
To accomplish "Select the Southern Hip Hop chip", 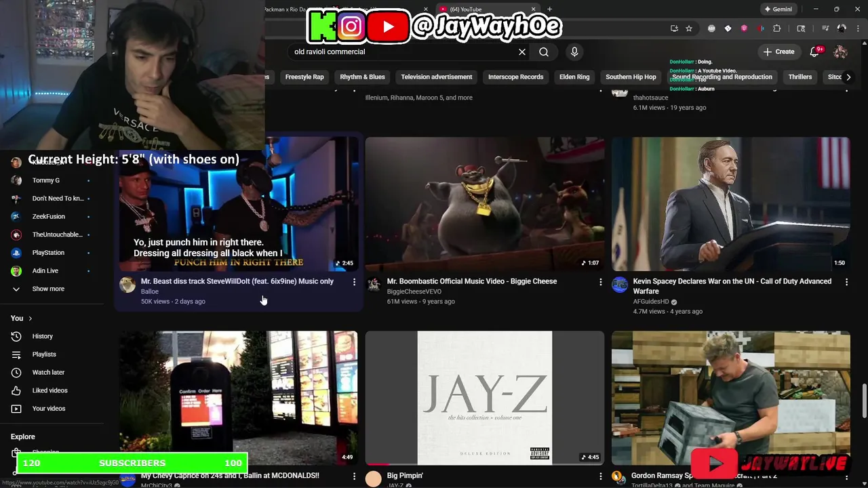I will point(631,77).
